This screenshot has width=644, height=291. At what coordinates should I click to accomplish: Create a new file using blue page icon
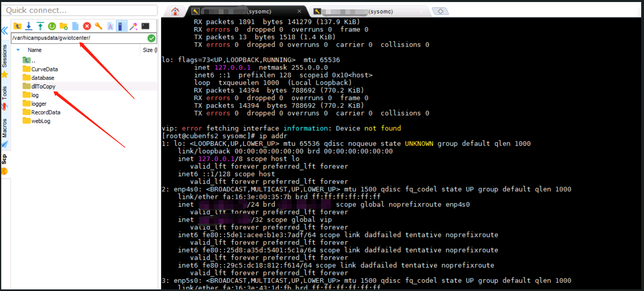[75, 26]
